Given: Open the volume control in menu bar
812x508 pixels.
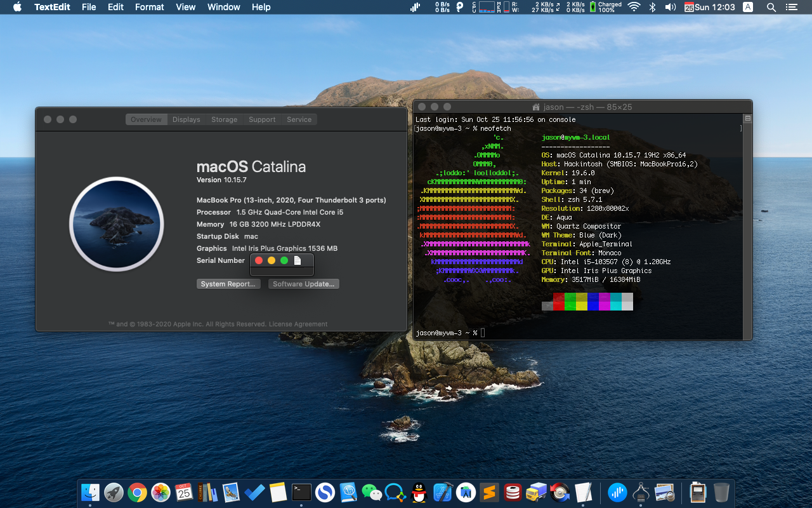Looking at the screenshot, I should point(670,7).
